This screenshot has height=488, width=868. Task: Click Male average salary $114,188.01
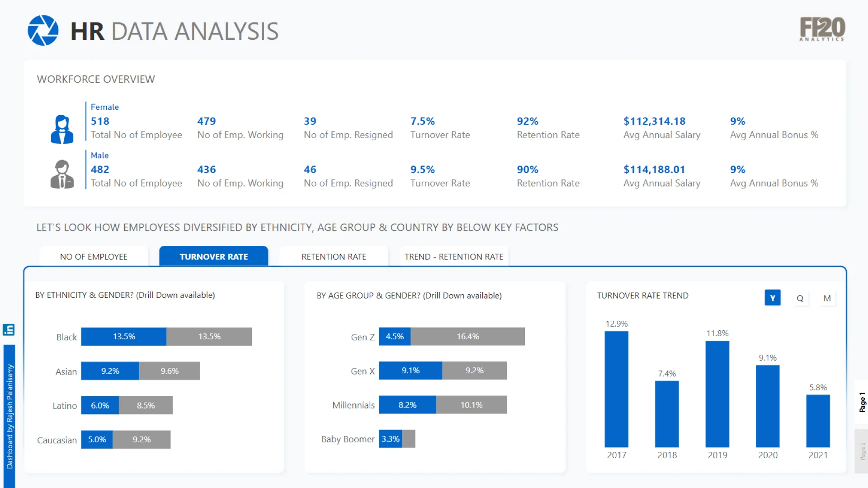tap(654, 169)
